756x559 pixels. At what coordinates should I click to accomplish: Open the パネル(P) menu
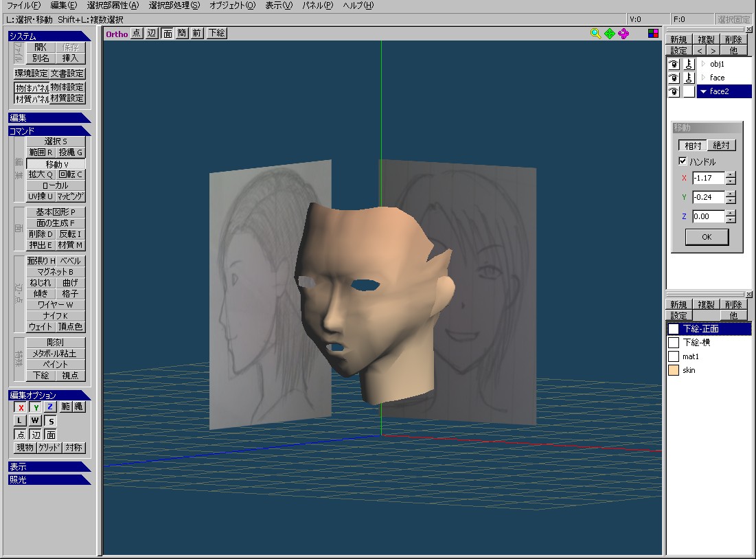(x=317, y=5)
